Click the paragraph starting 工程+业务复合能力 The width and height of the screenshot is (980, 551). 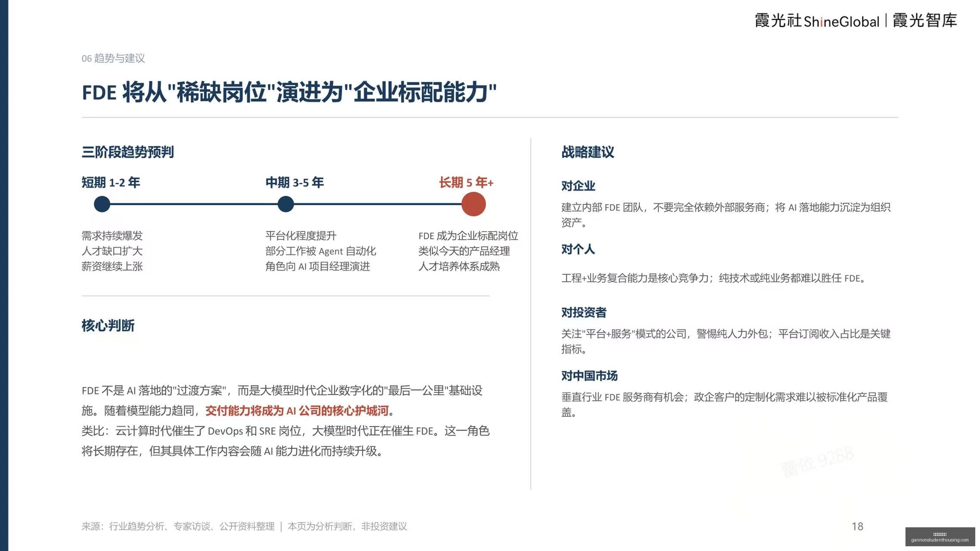[x=714, y=278]
